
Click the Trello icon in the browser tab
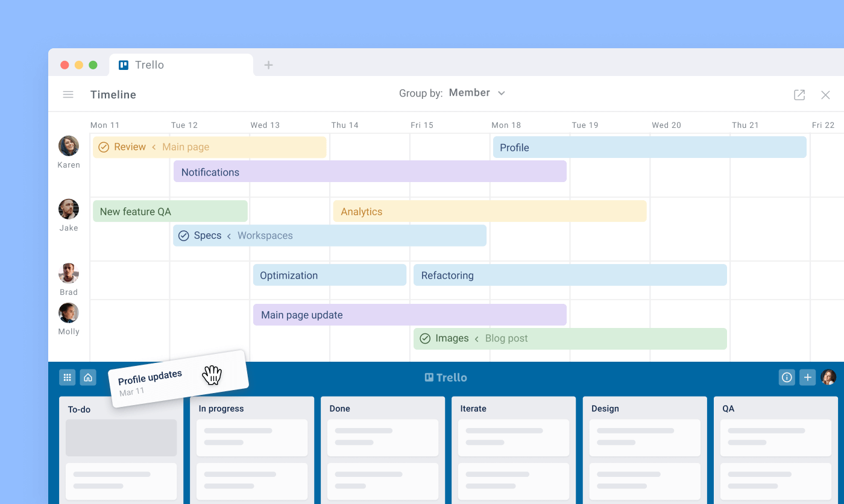124,65
